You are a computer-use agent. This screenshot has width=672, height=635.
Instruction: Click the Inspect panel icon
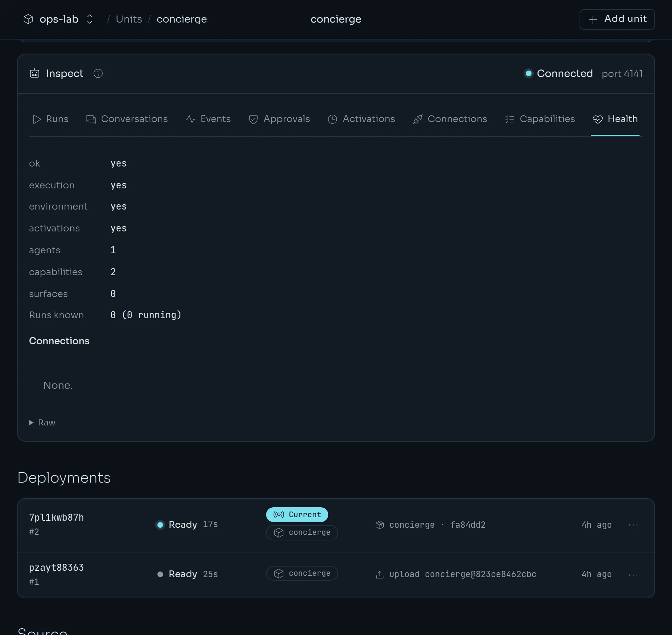tap(35, 73)
